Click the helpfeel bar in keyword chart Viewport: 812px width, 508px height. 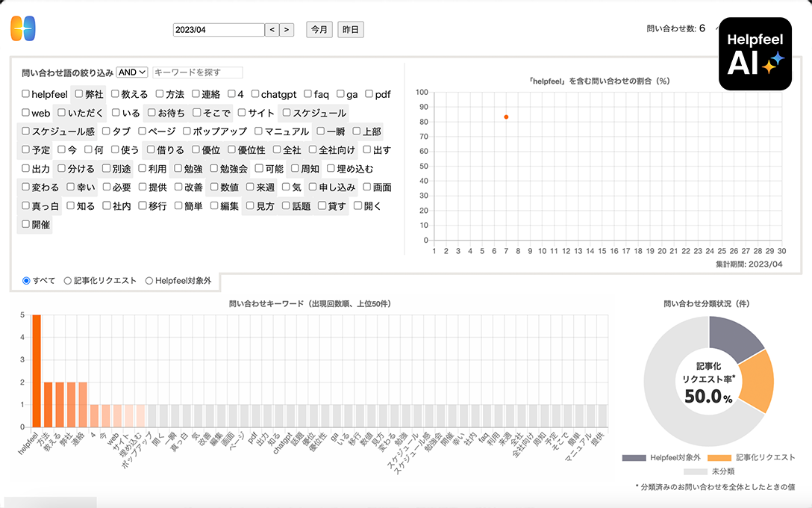(37, 371)
